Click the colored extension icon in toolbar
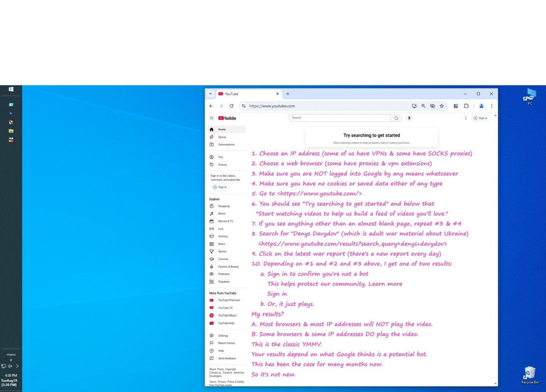 [x=455, y=106]
